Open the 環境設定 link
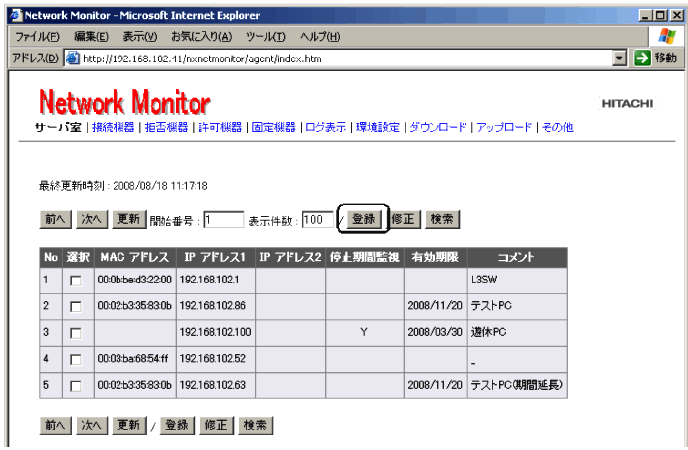The height and width of the screenshot is (450, 688). [378, 127]
